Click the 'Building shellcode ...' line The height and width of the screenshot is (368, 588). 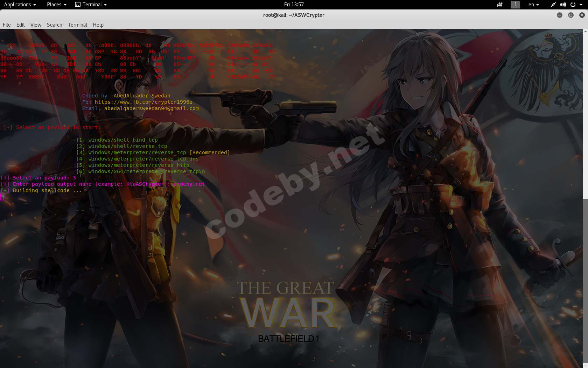pyautogui.click(x=41, y=190)
